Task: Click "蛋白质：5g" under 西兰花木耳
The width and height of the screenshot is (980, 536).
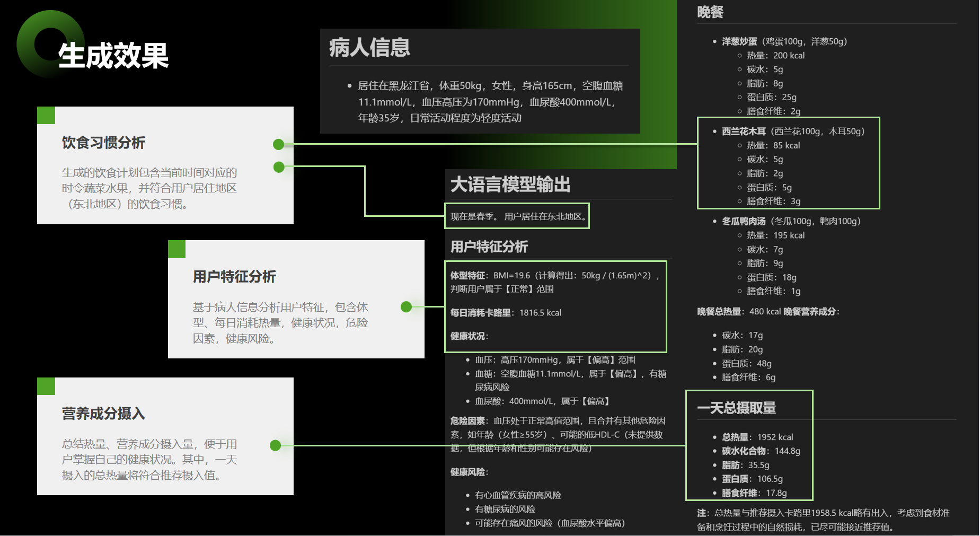Action: tap(769, 188)
